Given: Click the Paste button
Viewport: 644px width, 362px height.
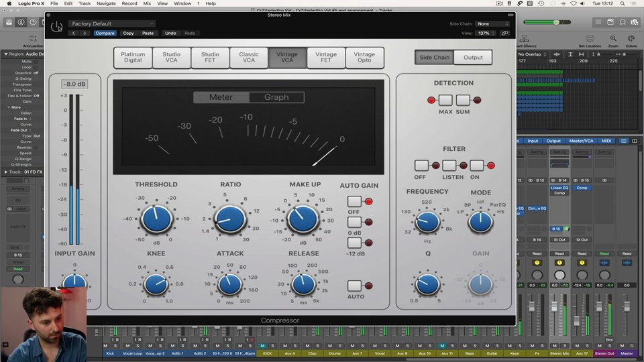Looking at the screenshot, I should pyautogui.click(x=148, y=34).
